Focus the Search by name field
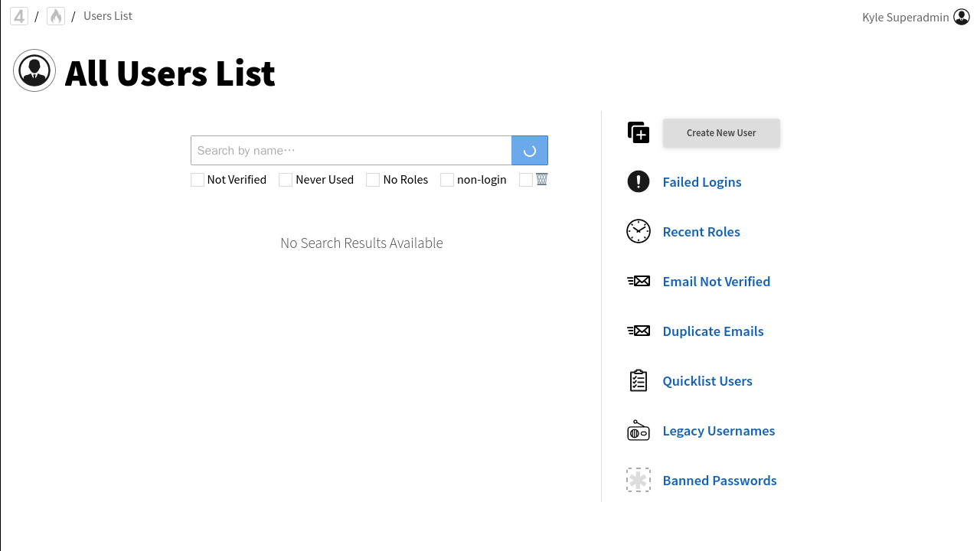 (x=351, y=151)
